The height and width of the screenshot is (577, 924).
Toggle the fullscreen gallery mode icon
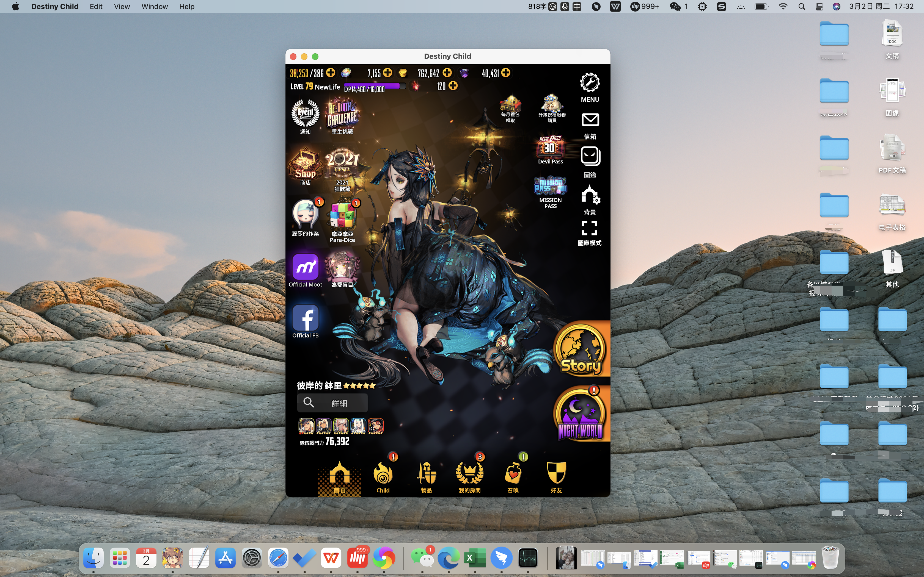coord(589,228)
